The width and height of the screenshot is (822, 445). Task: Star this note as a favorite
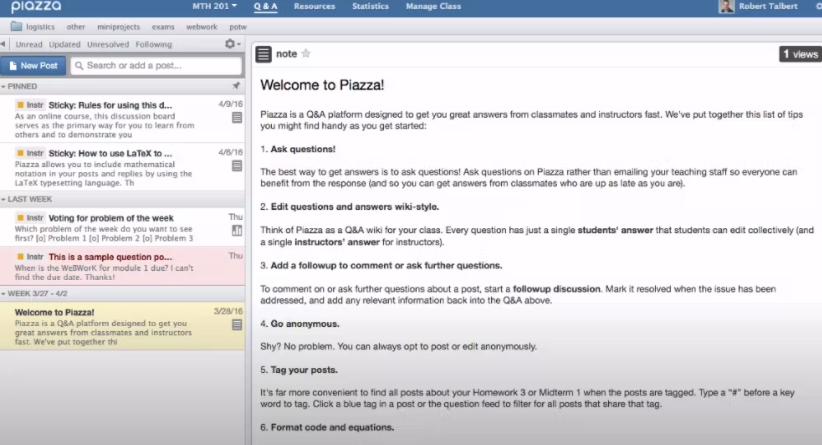pyautogui.click(x=306, y=53)
